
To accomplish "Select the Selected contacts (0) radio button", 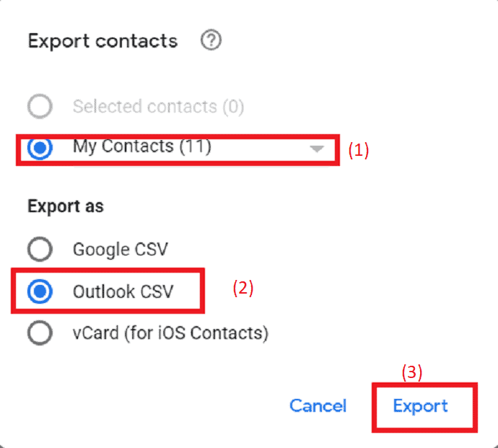I will (40, 106).
